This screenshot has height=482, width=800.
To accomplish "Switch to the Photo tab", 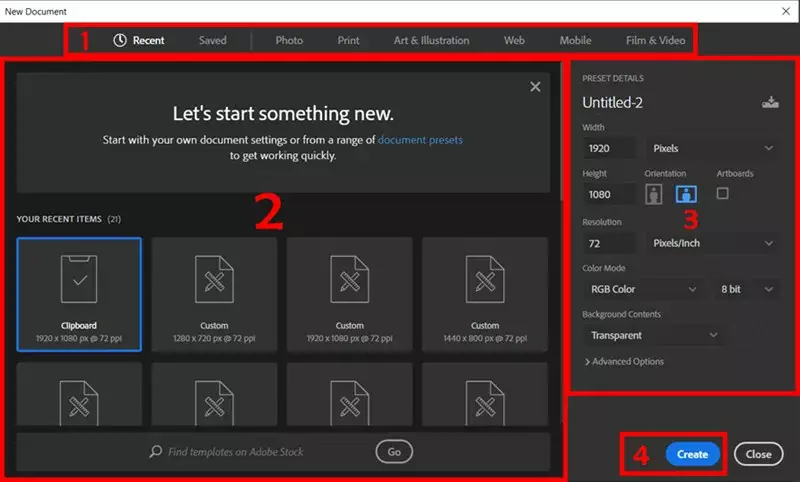I will click(x=289, y=41).
